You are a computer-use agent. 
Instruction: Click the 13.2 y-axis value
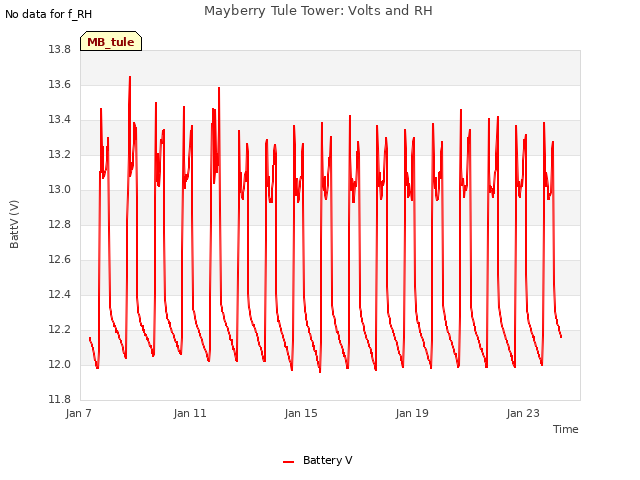point(60,155)
